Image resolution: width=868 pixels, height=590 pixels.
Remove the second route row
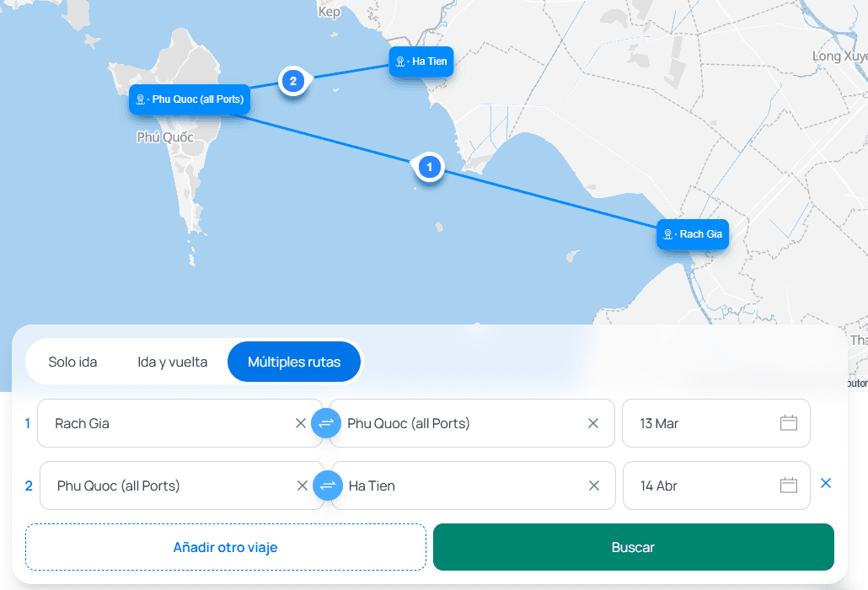[x=826, y=483]
